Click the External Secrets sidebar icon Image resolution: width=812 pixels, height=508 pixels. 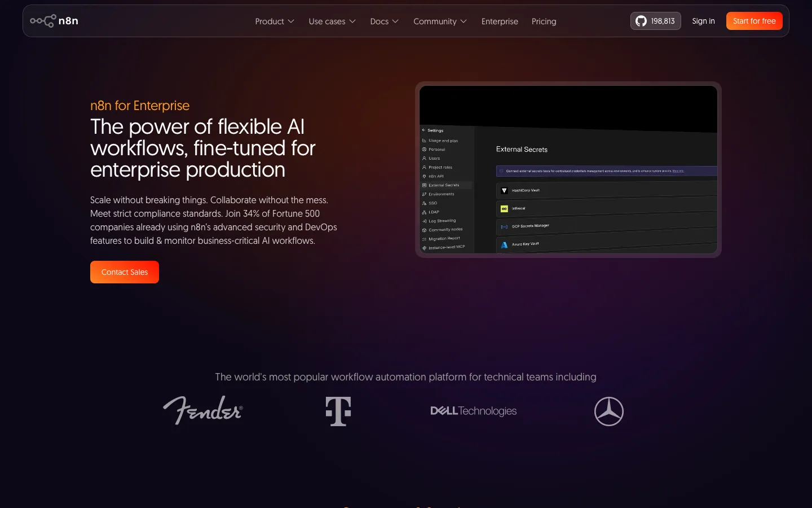pos(424,185)
